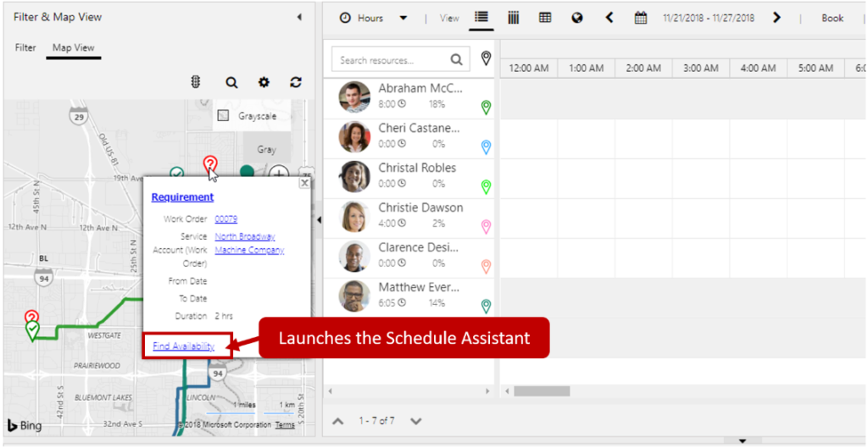
Task: Open work order 00079 link
Action: [226, 218]
